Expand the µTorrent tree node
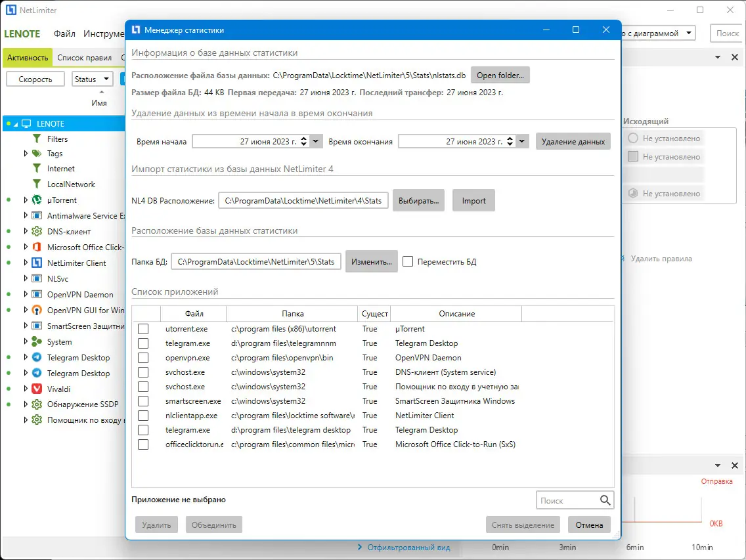 click(x=26, y=200)
